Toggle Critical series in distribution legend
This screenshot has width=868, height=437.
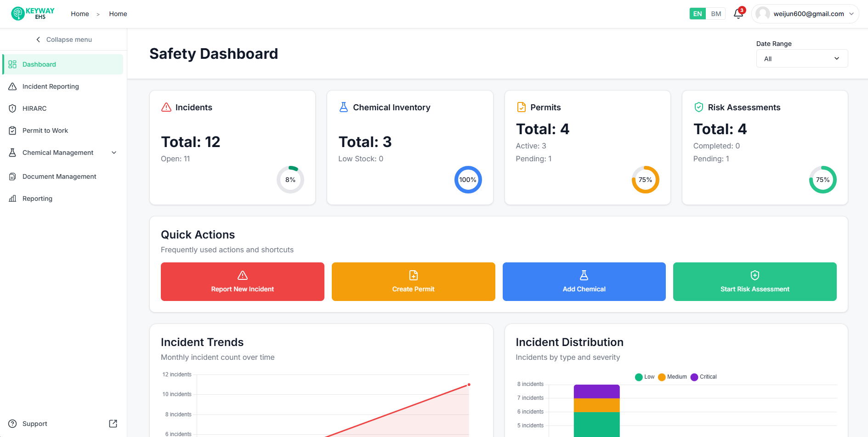pyautogui.click(x=703, y=377)
